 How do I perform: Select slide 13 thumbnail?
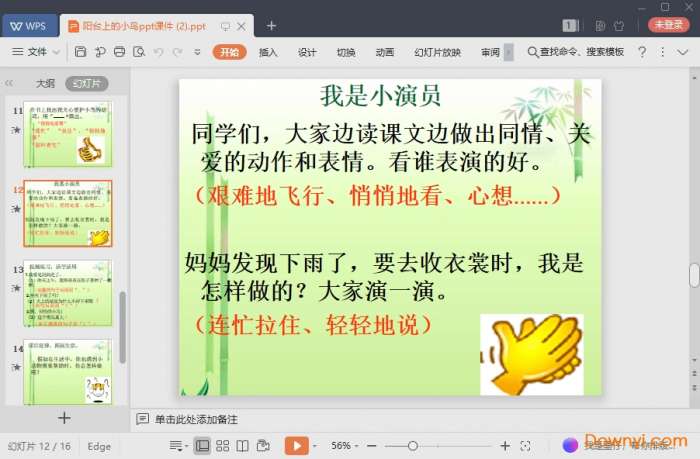[68, 293]
